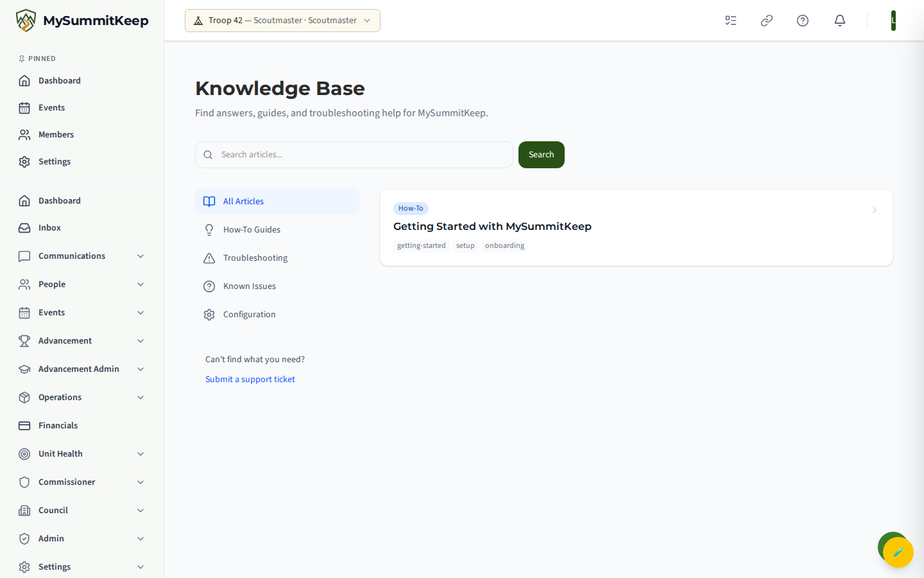This screenshot has height=578, width=924.
Task: Click the Inbox tray icon
Action: point(24,228)
